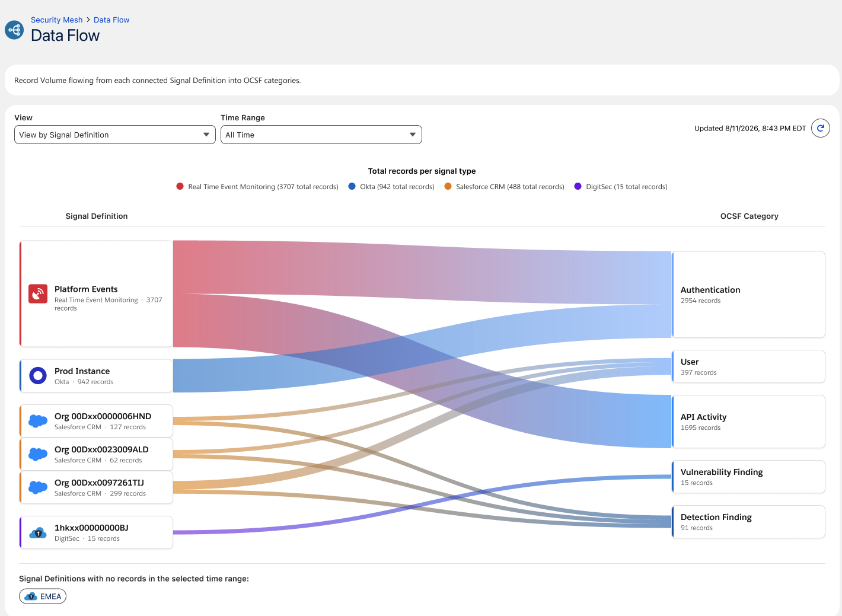Click the Prod Instance node title

(x=82, y=371)
